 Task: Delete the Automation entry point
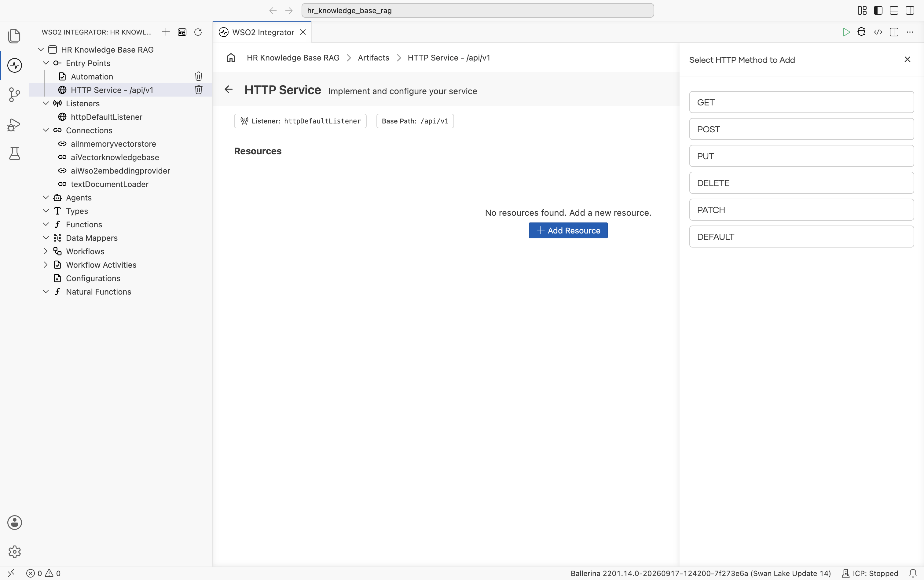click(x=198, y=76)
